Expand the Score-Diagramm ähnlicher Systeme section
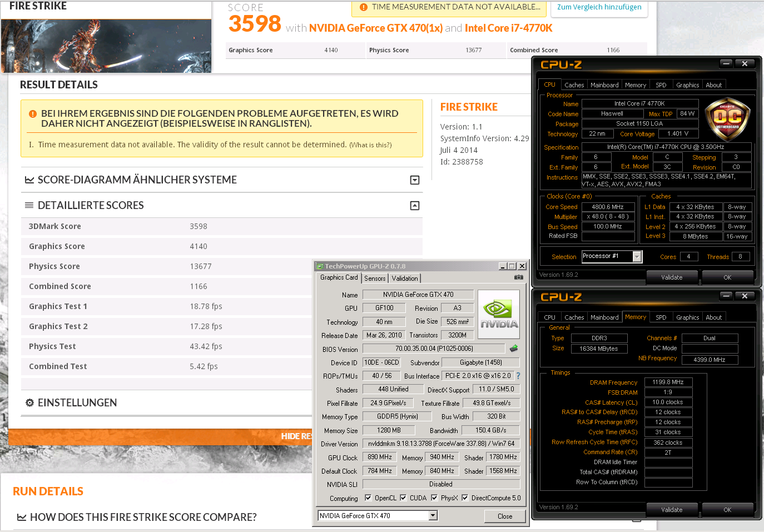764x532 pixels. pyautogui.click(x=415, y=180)
